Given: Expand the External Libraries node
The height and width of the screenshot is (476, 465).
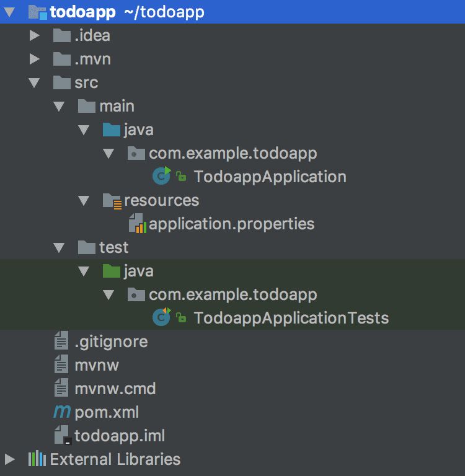Looking at the screenshot, I should coord(10,459).
